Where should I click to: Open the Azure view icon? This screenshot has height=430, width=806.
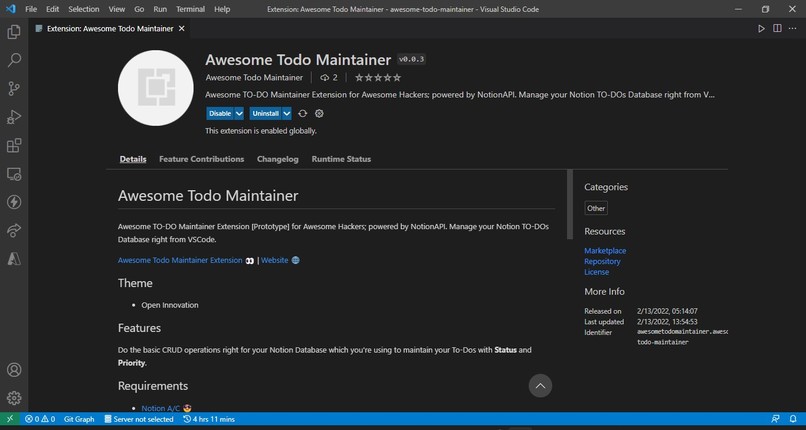(x=14, y=259)
